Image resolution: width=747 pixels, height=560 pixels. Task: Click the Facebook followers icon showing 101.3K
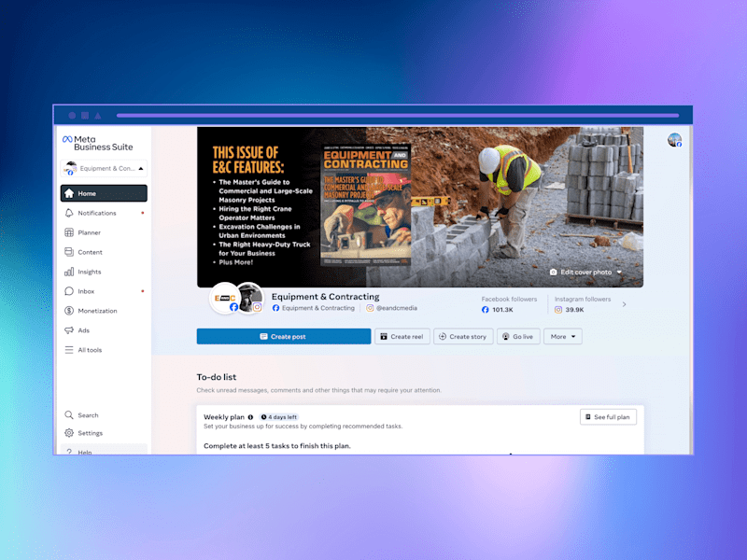coord(485,310)
